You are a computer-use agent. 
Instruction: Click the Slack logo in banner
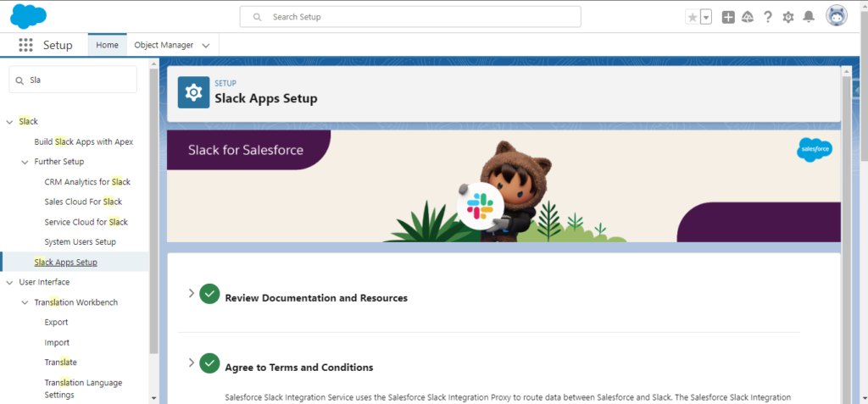click(481, 206)
